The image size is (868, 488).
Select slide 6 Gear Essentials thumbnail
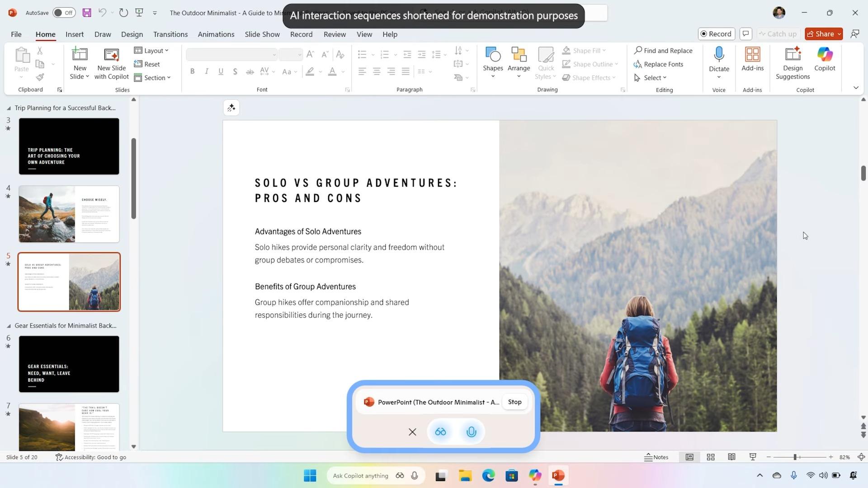pyautogui.click(x=69, y=364)
